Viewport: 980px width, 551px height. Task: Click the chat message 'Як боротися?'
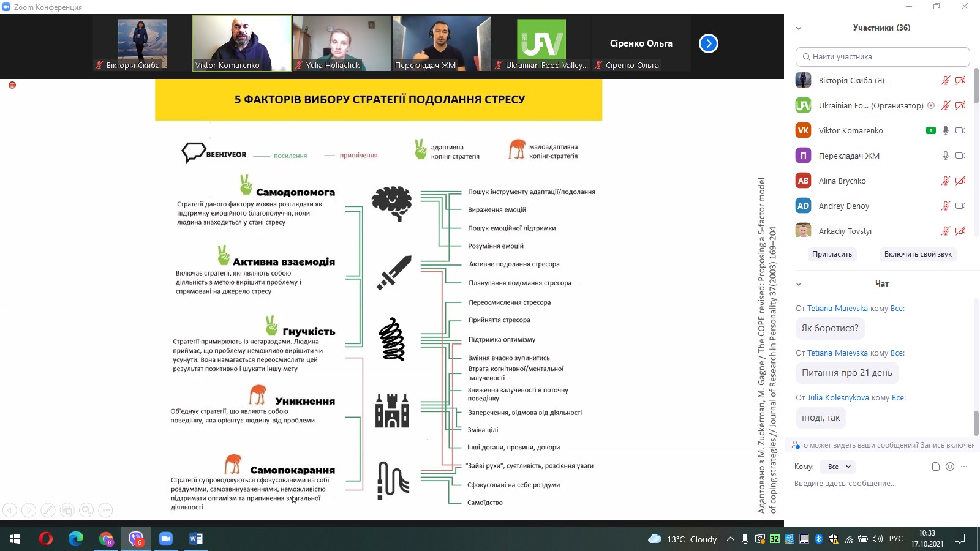[830, 328]
